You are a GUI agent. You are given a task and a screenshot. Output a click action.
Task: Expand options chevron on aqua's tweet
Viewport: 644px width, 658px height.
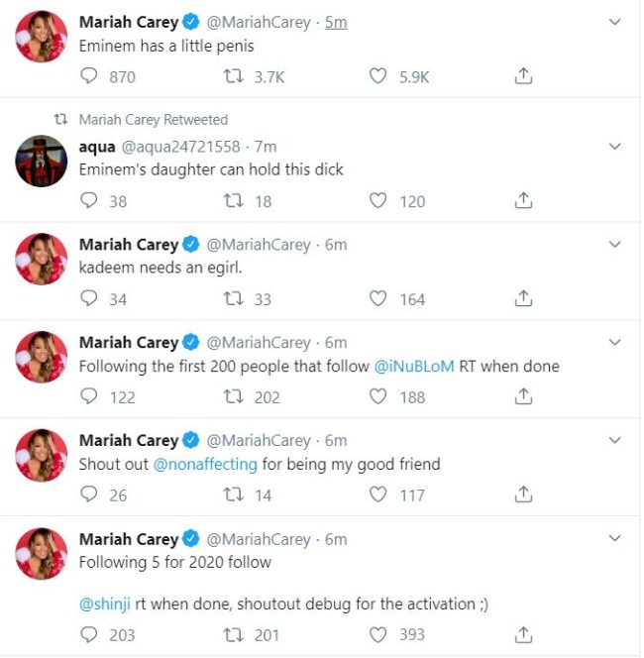[614, 147]
